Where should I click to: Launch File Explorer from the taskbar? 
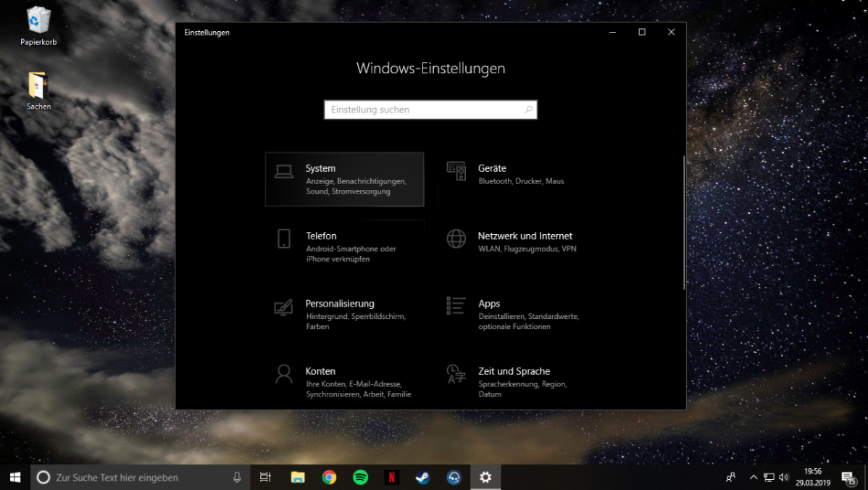pyautogui.click(x=298, y=477)
